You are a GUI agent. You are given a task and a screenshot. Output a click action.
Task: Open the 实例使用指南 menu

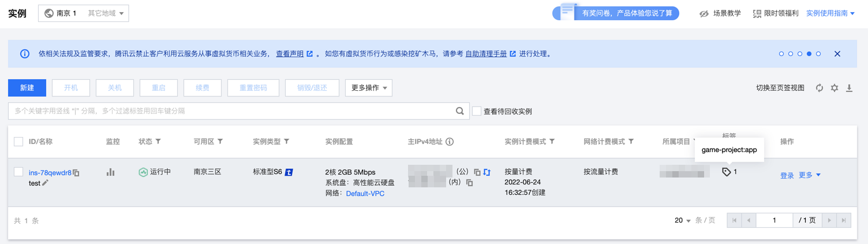(x=830, y=13)
